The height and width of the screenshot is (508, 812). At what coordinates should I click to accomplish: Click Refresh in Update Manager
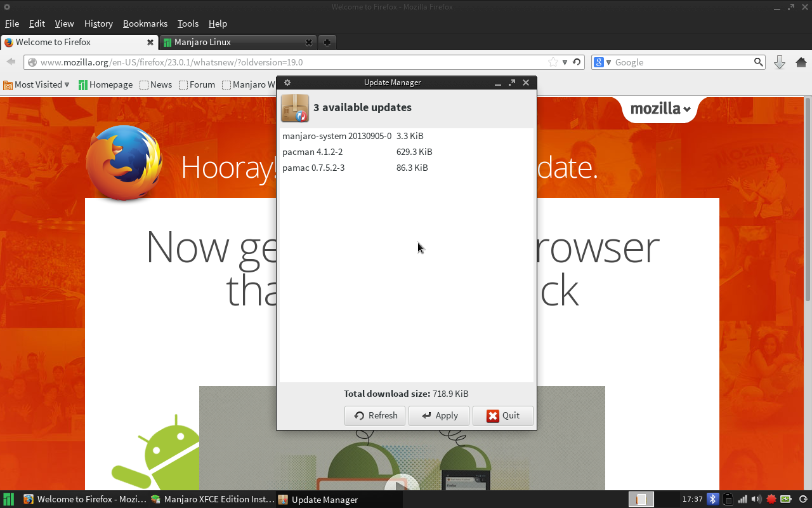click(375, 416)
